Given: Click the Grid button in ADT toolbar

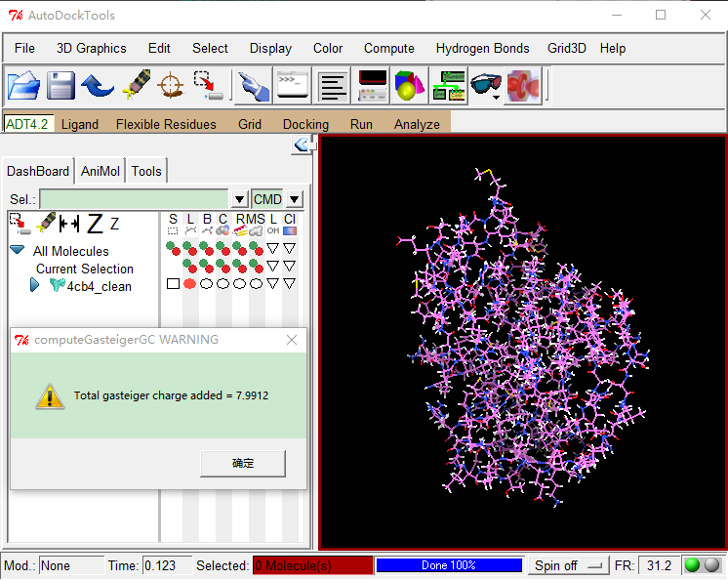Looking at the screenshot, I should click(x=250, y=124).
